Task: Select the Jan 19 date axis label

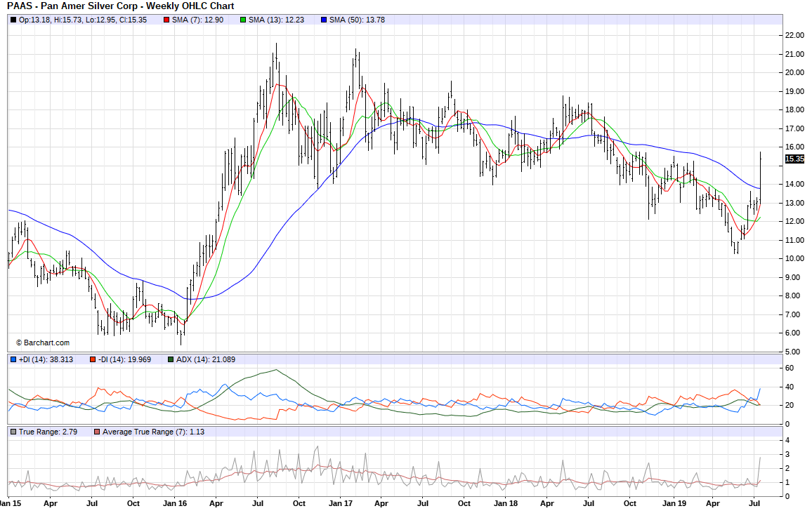Action: coord(673,503)
